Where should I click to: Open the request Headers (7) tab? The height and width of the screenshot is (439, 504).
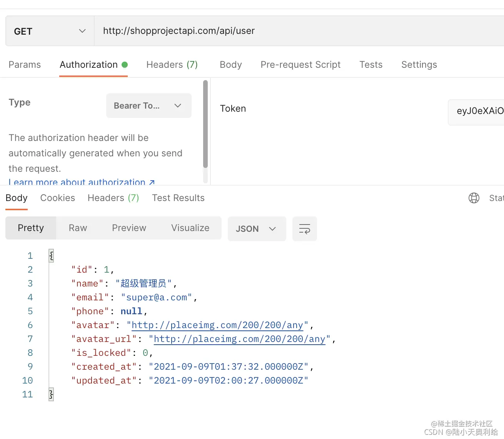pos(172,65)
